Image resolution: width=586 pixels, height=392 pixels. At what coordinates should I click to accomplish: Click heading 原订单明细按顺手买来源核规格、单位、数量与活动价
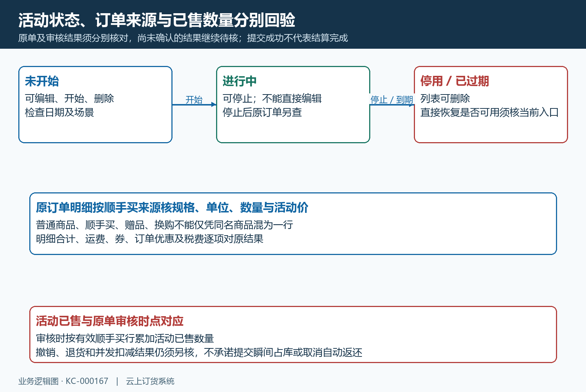tap(172, 207)
